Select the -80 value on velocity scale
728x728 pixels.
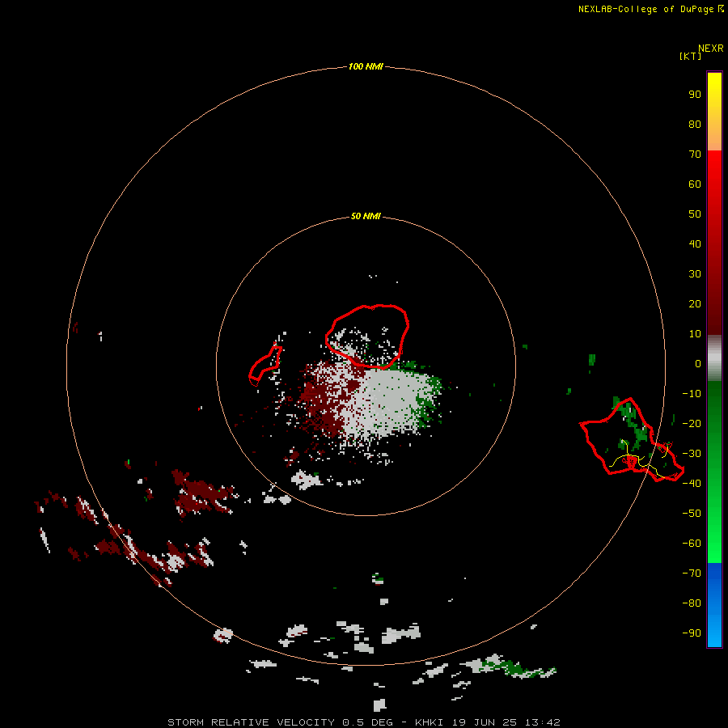coord(692,603)
